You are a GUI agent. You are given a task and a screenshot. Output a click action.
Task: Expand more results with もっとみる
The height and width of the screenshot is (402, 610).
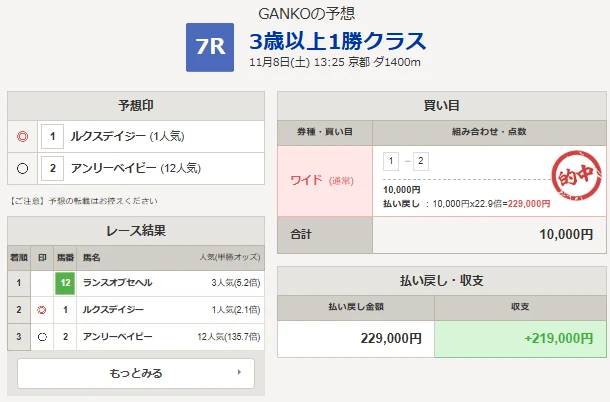[136, 373]
